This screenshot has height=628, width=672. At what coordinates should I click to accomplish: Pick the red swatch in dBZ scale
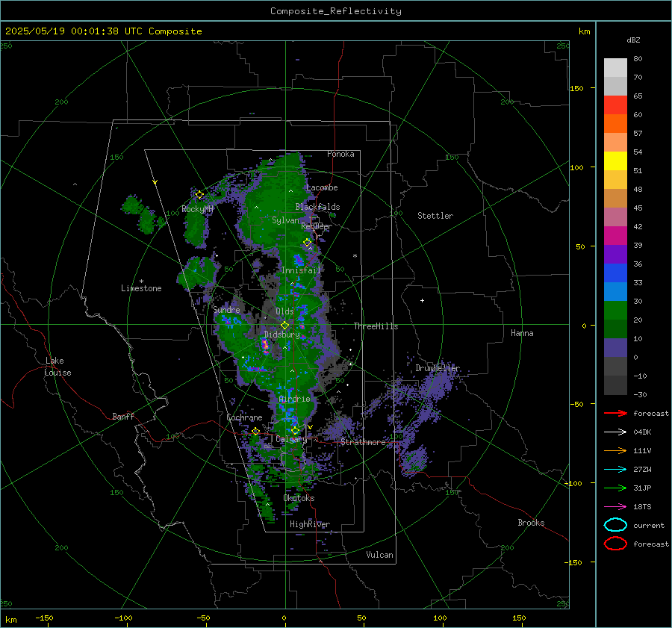[615, 105]
